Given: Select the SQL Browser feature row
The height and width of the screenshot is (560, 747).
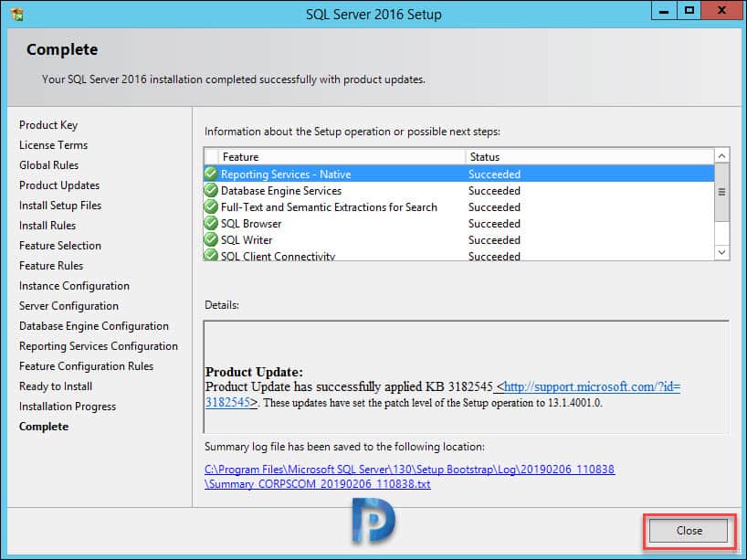Looking at the screenshot, I should click(x=458, y=224).
